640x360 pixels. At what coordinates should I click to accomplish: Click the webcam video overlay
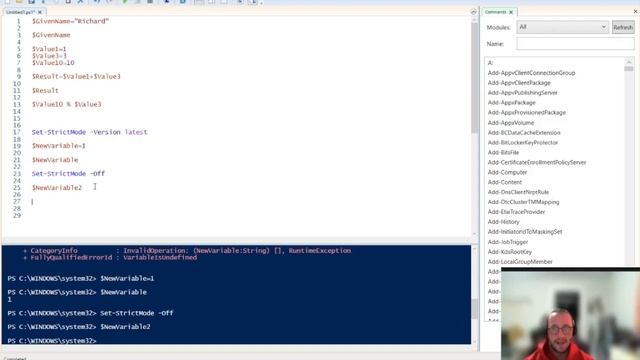(570, 314)
